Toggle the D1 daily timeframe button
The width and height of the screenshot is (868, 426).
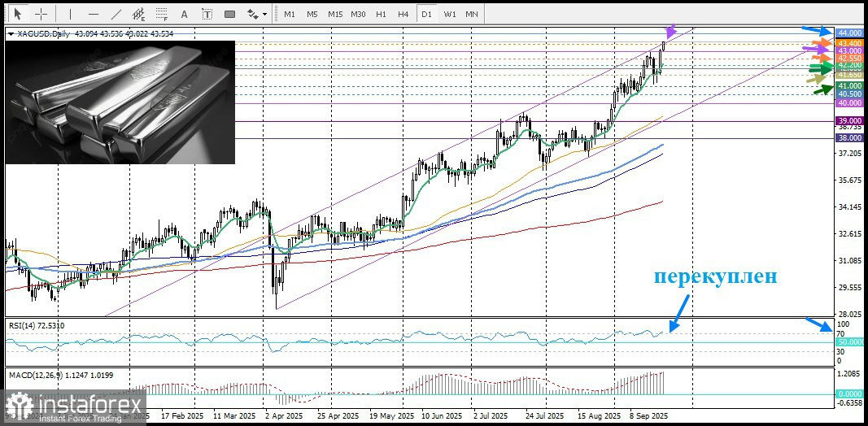point(426,15)
